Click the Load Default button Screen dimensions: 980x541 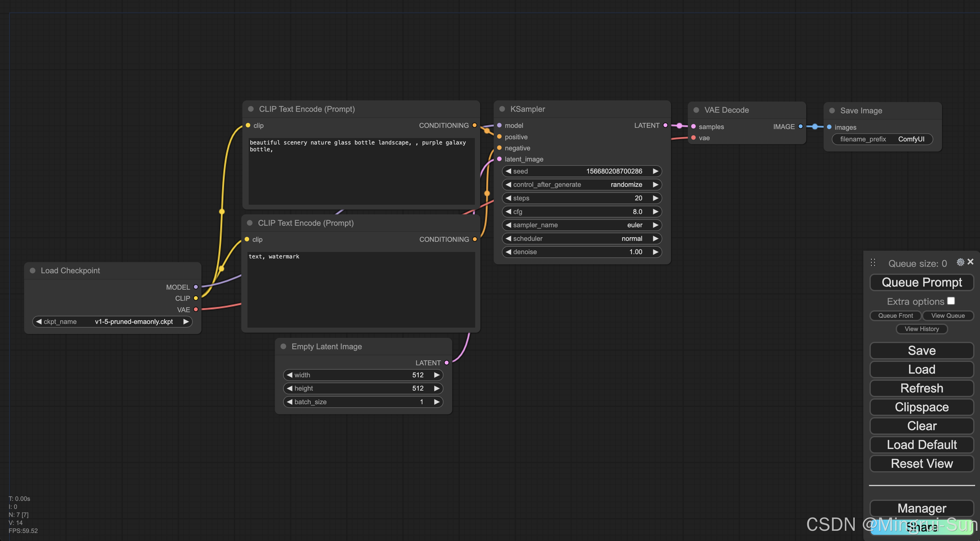921,445
